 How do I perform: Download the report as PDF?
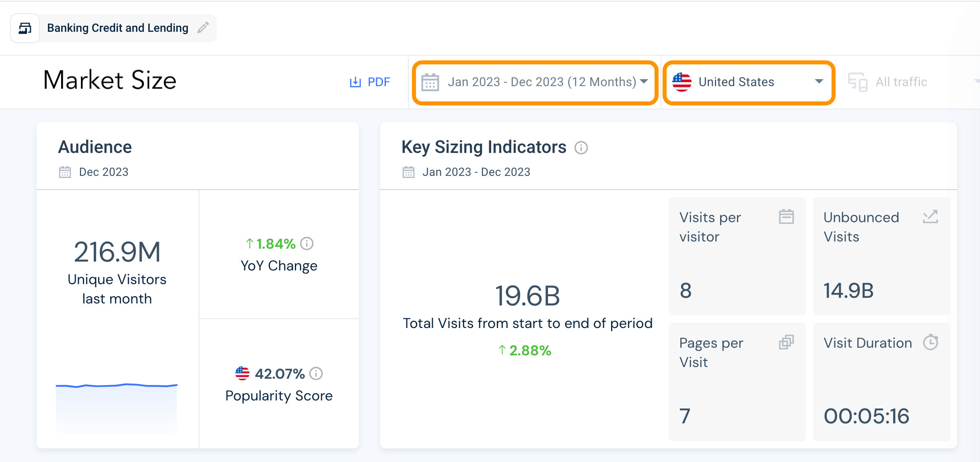coord(369,82)
